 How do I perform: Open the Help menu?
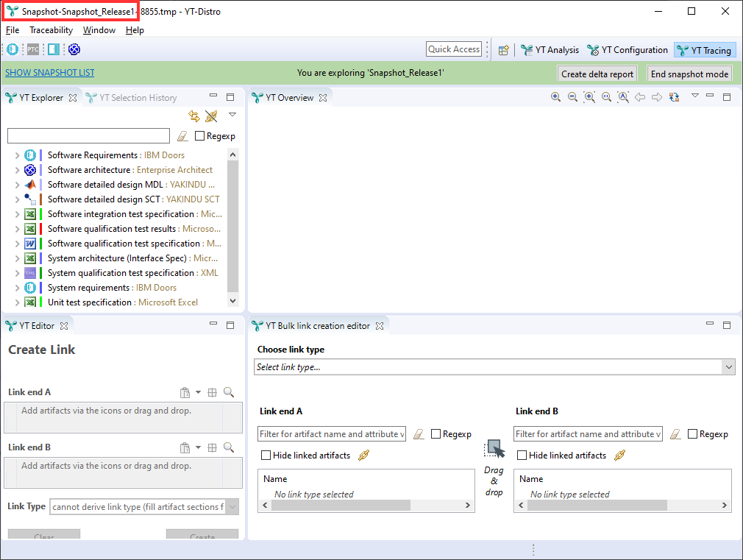click(135, 30)
